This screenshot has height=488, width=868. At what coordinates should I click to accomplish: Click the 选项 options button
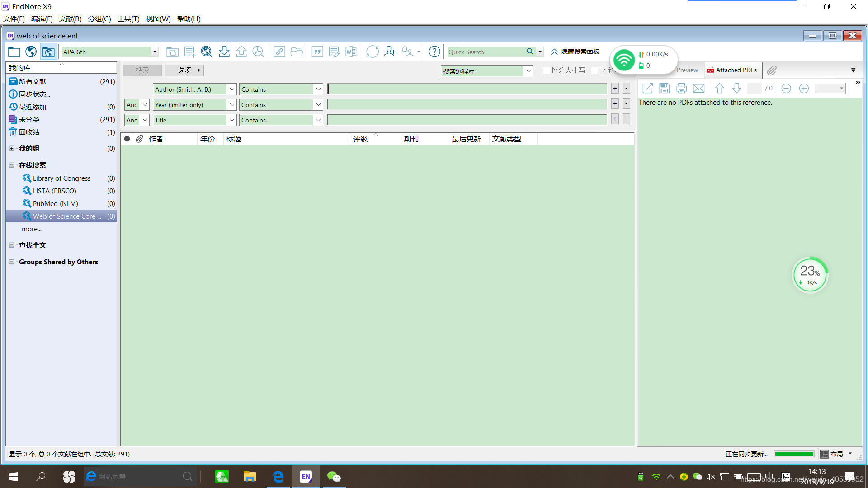184,70
